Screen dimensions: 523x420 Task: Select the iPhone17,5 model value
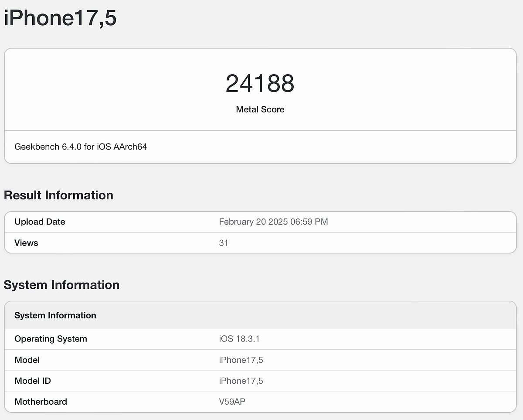point(241,360)
